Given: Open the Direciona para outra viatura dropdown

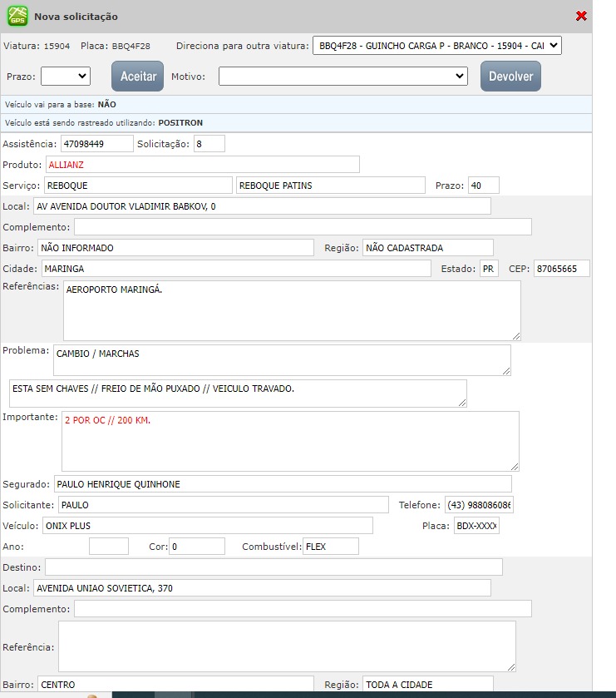Looking at the screenshot, I should 436,46.
